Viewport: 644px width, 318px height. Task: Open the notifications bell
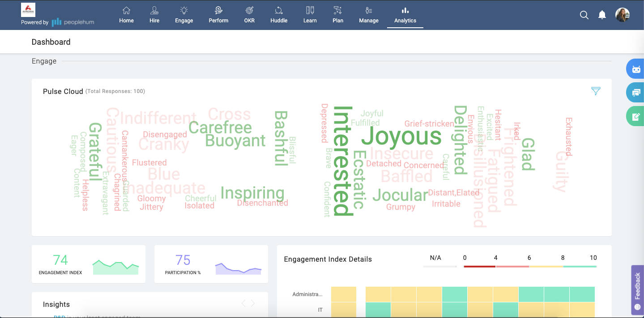point(602,15)
